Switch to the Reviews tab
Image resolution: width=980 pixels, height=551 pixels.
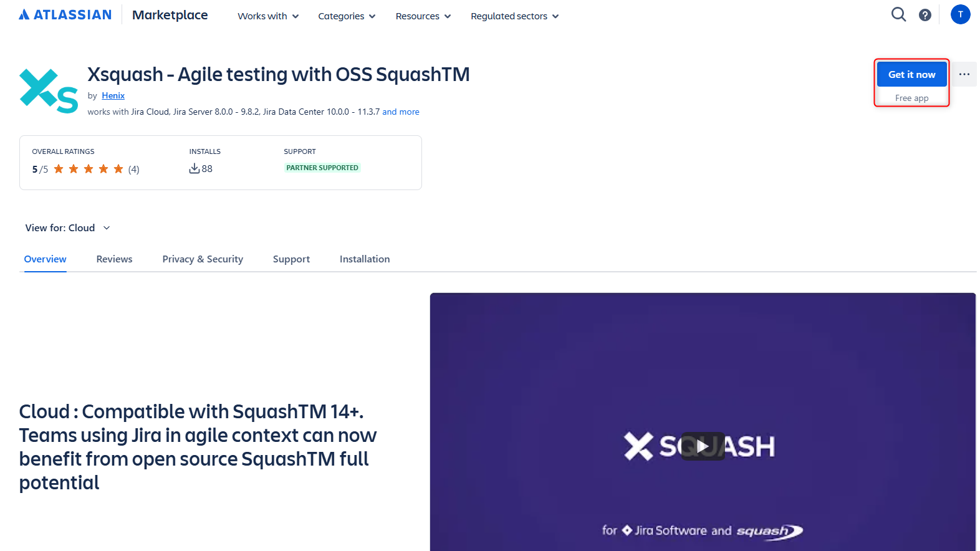114,259
